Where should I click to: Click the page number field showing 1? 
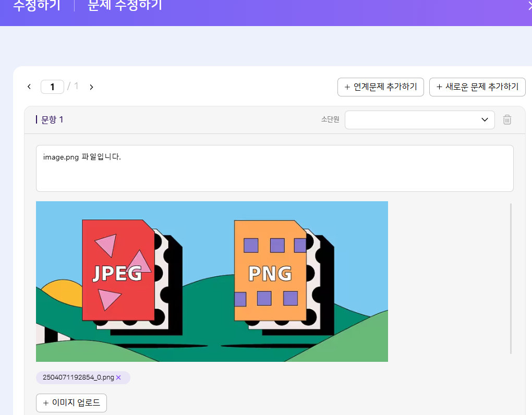(x=52, y=87)
